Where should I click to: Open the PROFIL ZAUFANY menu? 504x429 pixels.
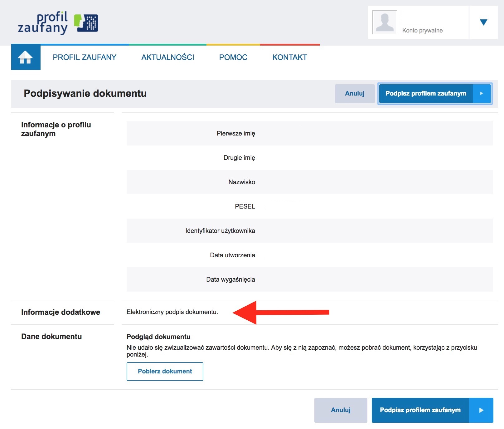85,57
